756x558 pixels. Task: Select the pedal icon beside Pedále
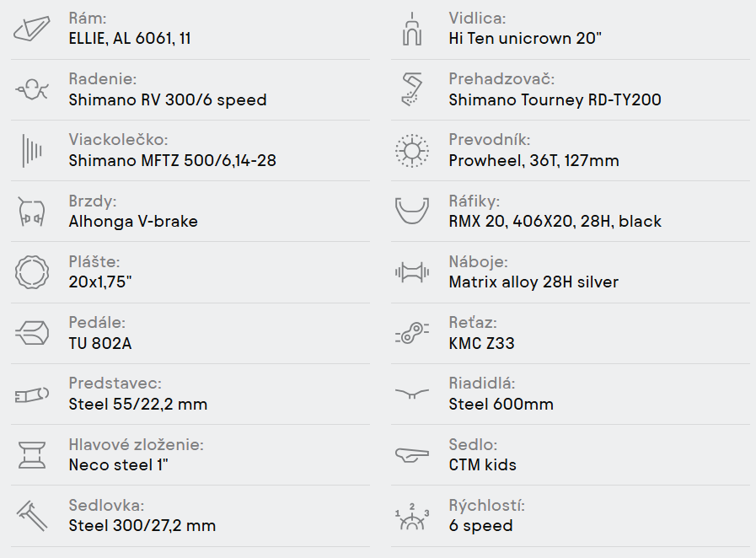[x=32, y=333]
